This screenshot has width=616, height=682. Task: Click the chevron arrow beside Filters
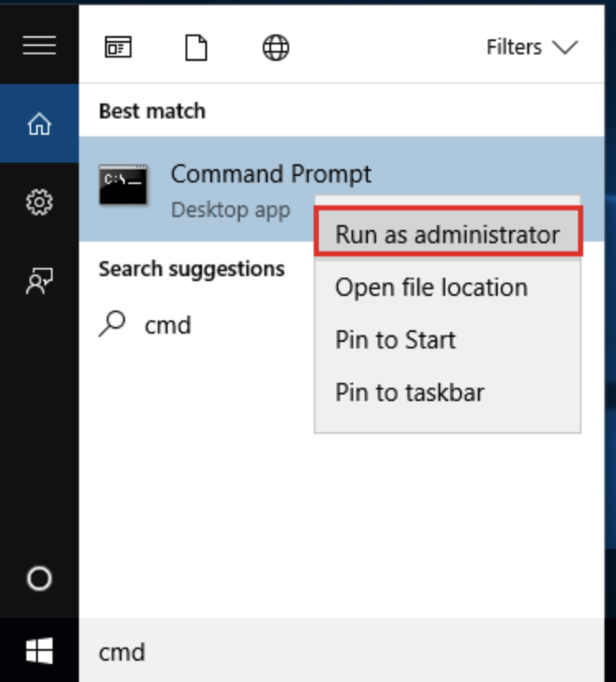[565, 48]
